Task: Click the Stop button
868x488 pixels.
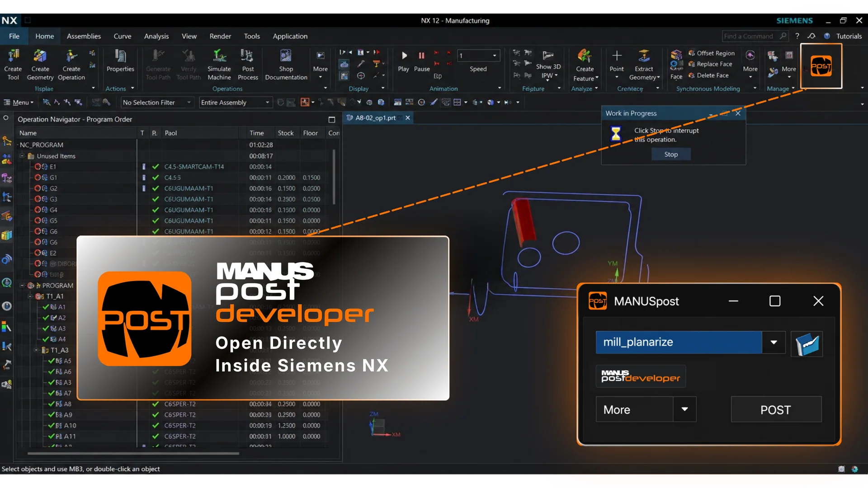Action: (x=671, y=155)
